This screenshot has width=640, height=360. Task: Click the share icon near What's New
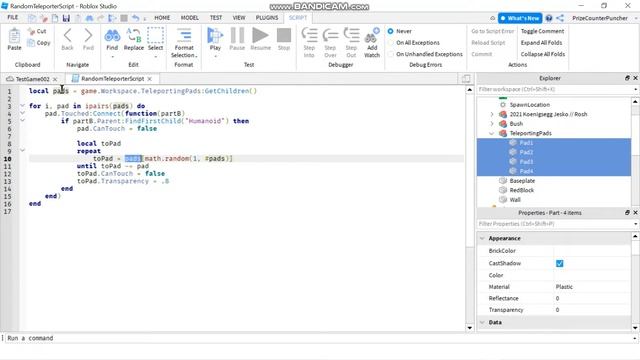(560, 18)
